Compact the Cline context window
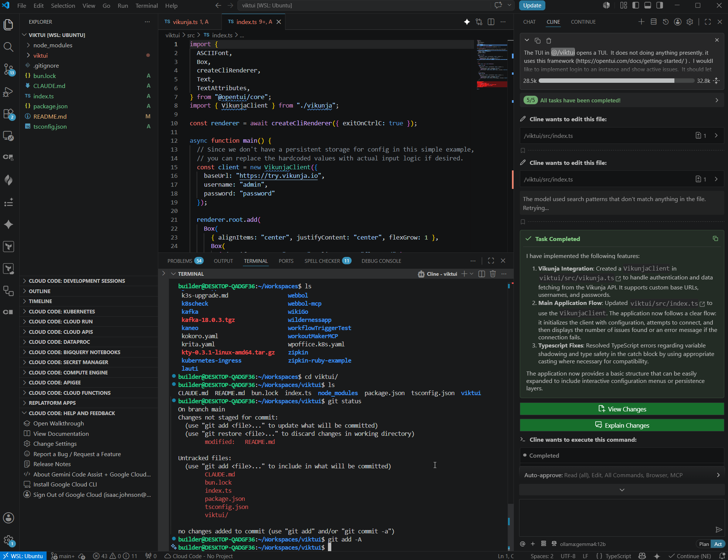The image size is (728, 560). [717, 81]
